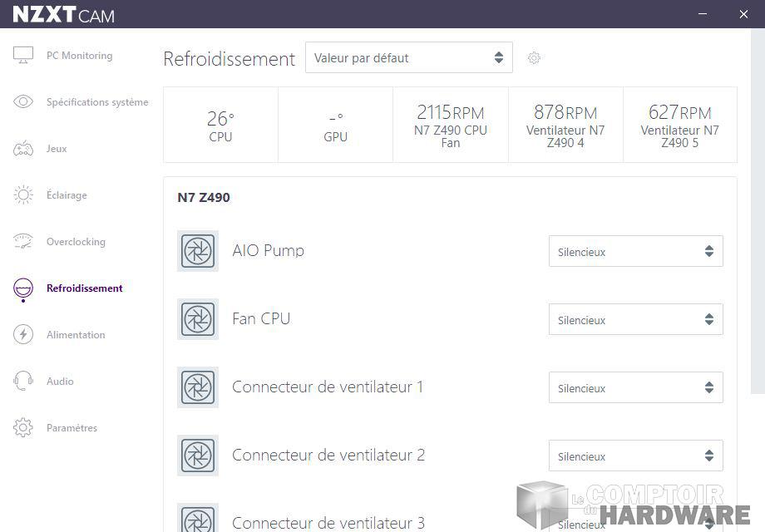Open the AIO Pump Silencieux dropdown
Screen dimensions: 765x532
(635, 251)
